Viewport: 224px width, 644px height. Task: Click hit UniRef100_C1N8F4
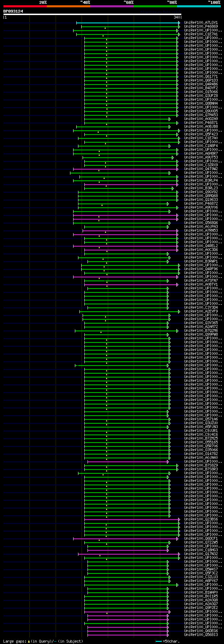click(201, 146)
